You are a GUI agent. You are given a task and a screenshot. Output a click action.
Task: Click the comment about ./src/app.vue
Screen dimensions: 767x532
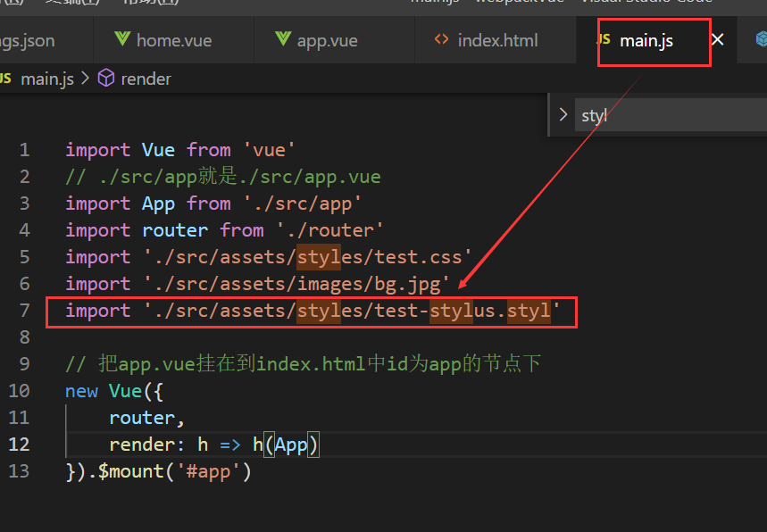click(223, 177)
